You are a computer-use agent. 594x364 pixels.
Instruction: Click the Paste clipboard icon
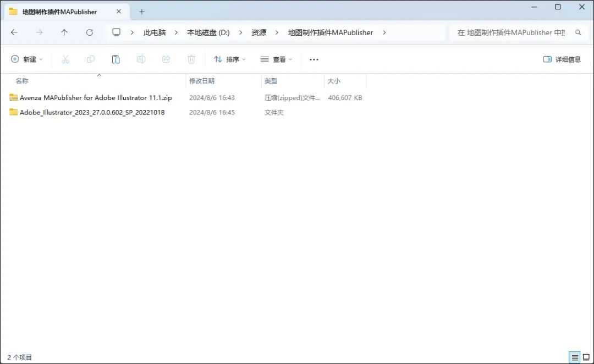tap(116, 59)
